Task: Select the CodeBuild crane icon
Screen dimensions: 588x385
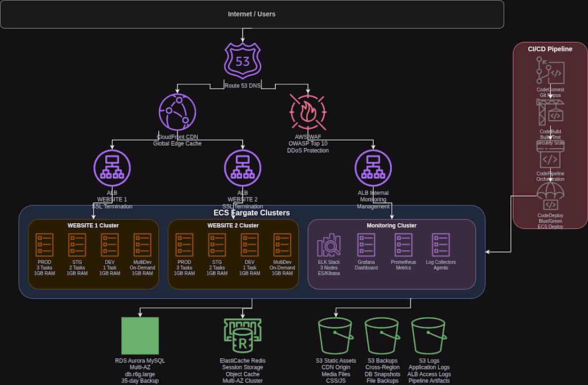Action: (x=550, y=112)
